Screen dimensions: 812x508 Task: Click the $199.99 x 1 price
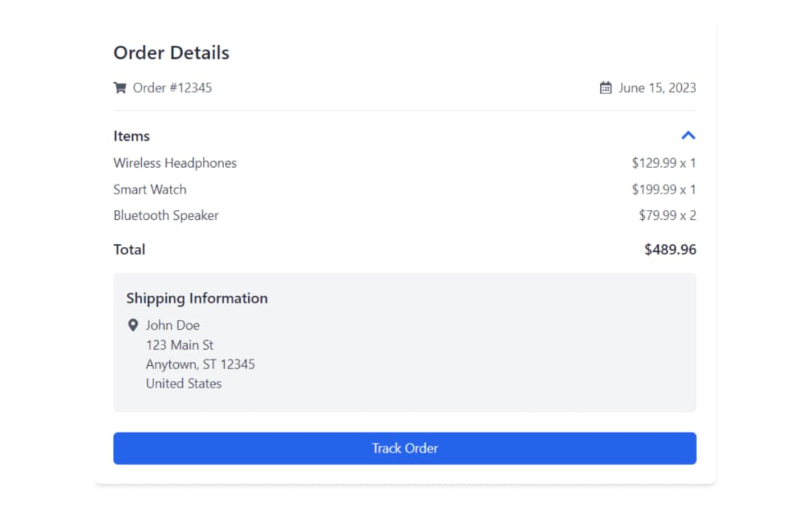(664, 189)
